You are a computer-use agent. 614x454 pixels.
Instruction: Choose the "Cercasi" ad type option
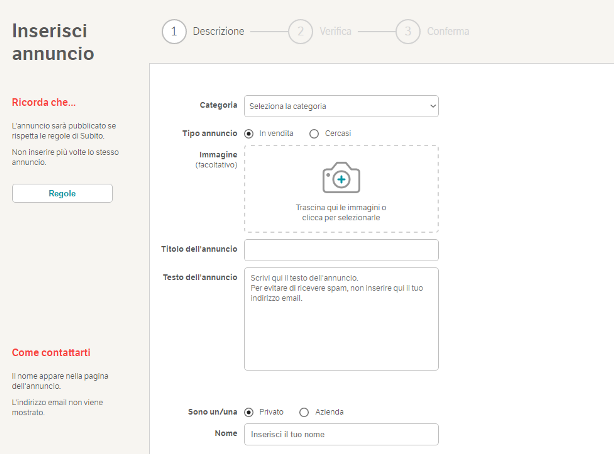tap(314, 133)
